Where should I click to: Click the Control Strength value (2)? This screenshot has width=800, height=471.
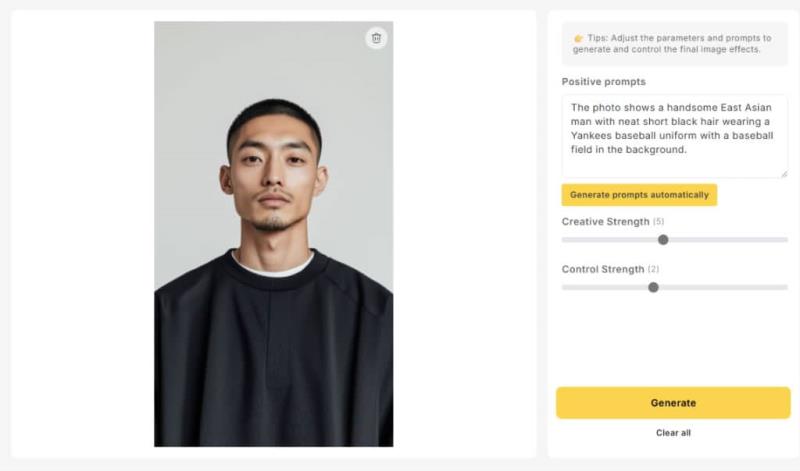654,269
